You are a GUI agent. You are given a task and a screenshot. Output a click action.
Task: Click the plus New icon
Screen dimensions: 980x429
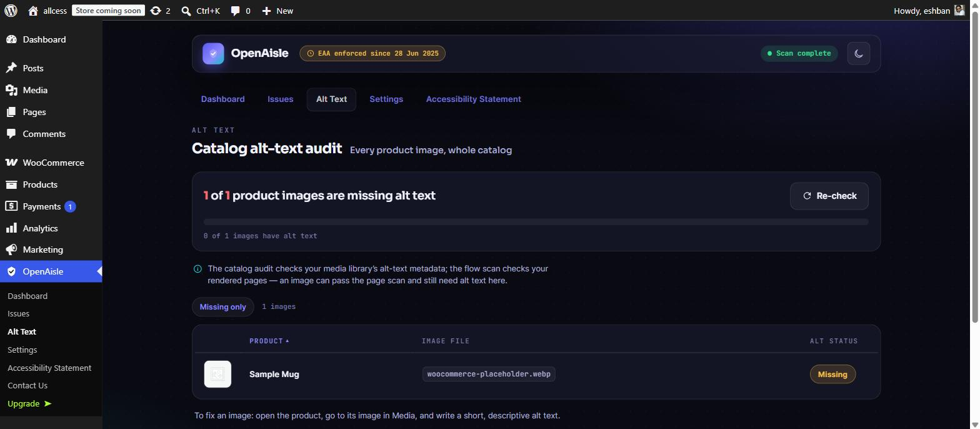click(x=266, y=11)
